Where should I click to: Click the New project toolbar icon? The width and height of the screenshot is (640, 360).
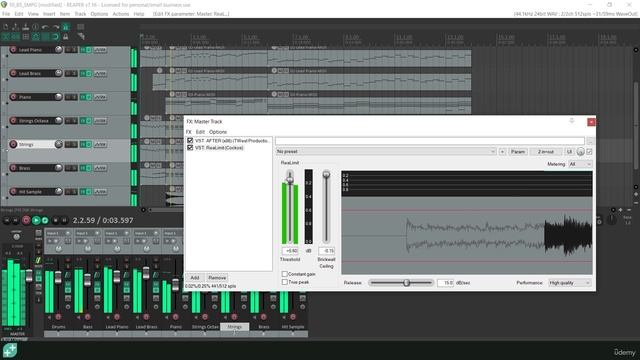pos(6,27)
